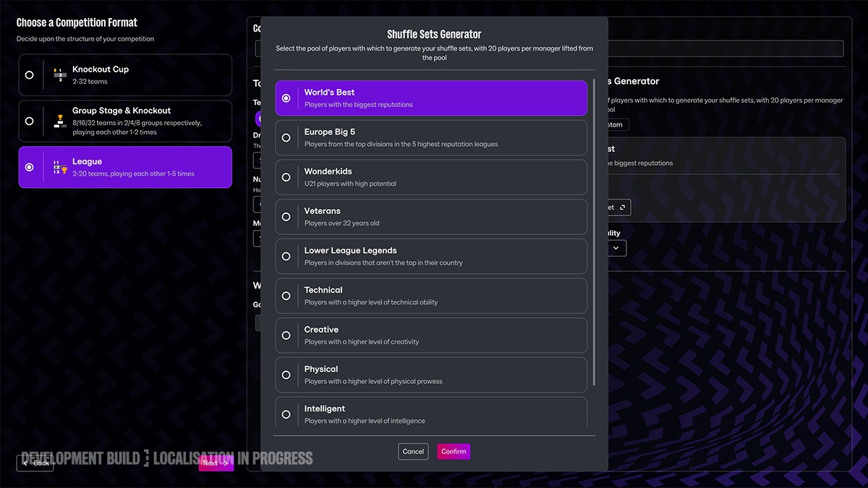Confirm the shuffle set pool selection
The width and height of the screenshot is (868, 488).
click(454, 451)
